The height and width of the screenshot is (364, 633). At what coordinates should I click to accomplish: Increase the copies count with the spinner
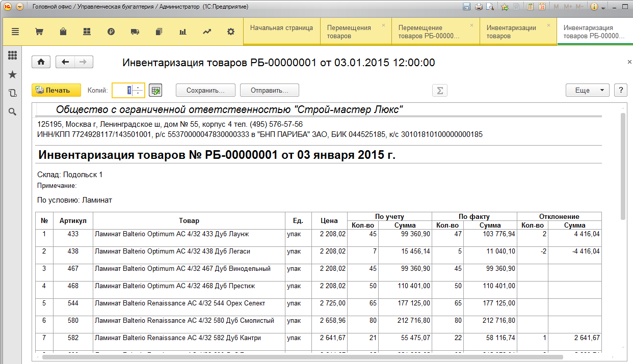click(x=138, y=87)
